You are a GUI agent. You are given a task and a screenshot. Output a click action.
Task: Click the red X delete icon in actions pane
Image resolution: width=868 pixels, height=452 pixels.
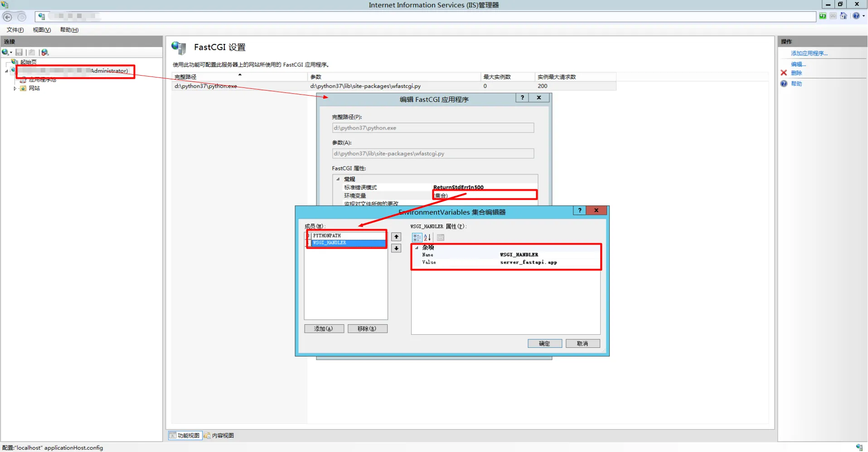784,72
